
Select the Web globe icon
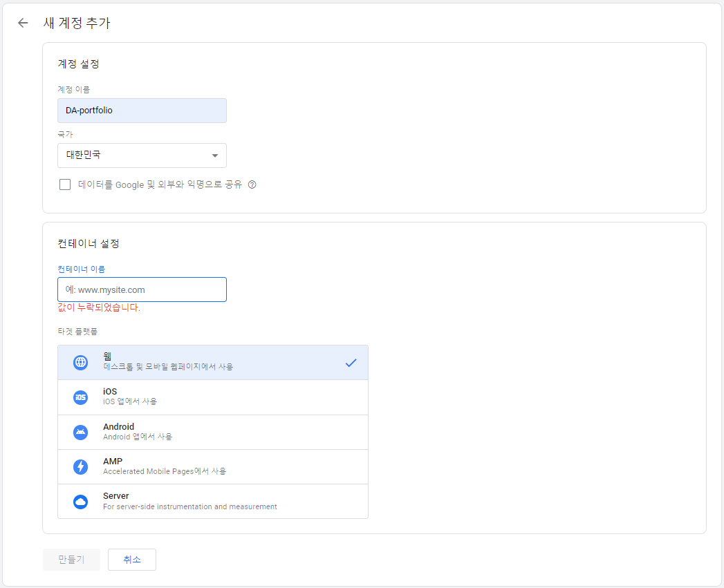[81, 362]
